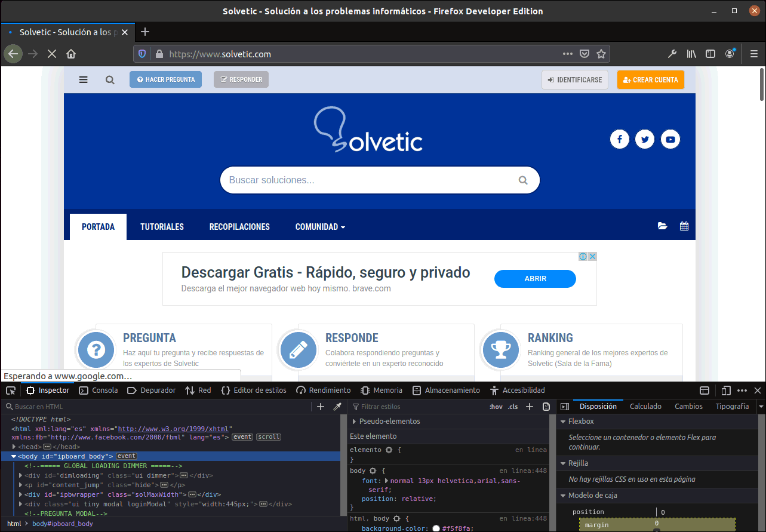Collapse the body ipboard_body node
The height and width of the screenshot is (532, 766).
pyautogui.click(x=14, y=456)
